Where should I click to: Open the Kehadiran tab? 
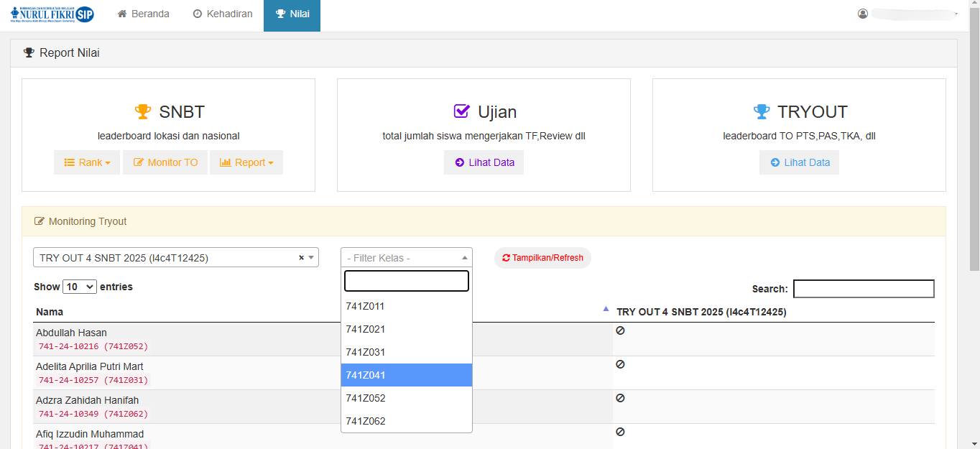pos(222,14)
